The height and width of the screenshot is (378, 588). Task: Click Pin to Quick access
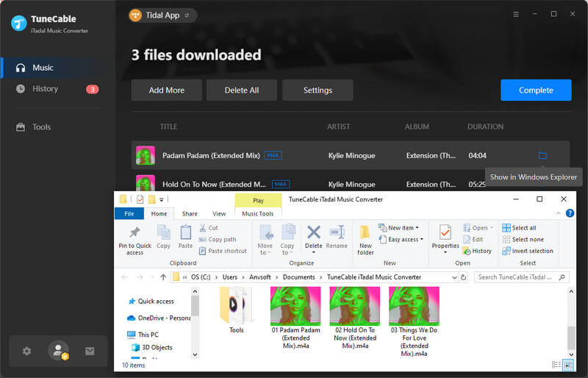click(135, 240)
